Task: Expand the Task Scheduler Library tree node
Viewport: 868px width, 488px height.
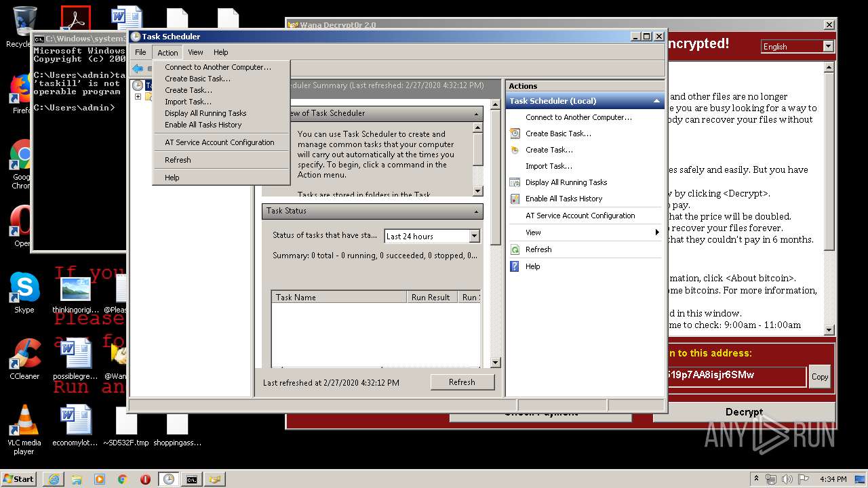Action: click(138, 97)
